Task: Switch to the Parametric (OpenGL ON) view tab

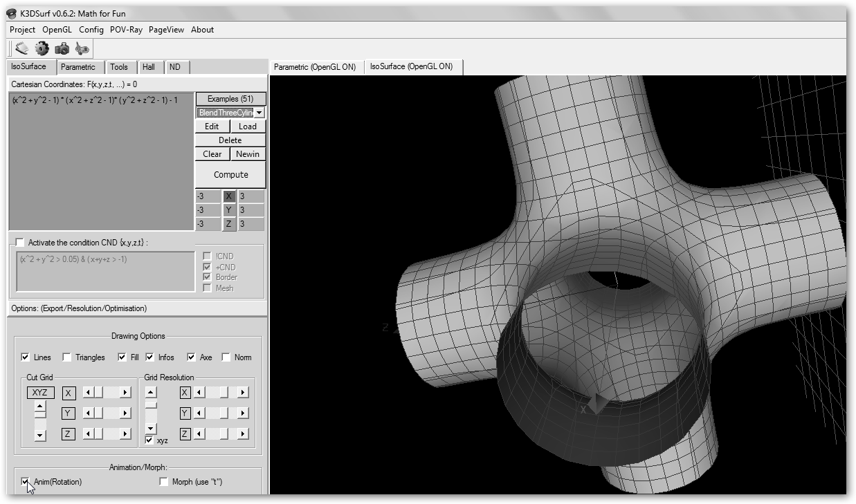Action: (315, 67)
